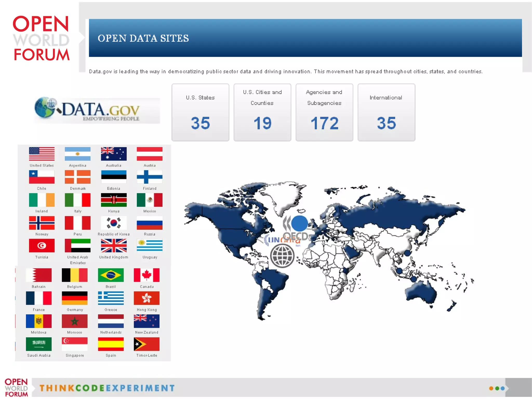Select the Saudi Arabia flag
The width and height of the screenshot is (532, 399).
39,344
